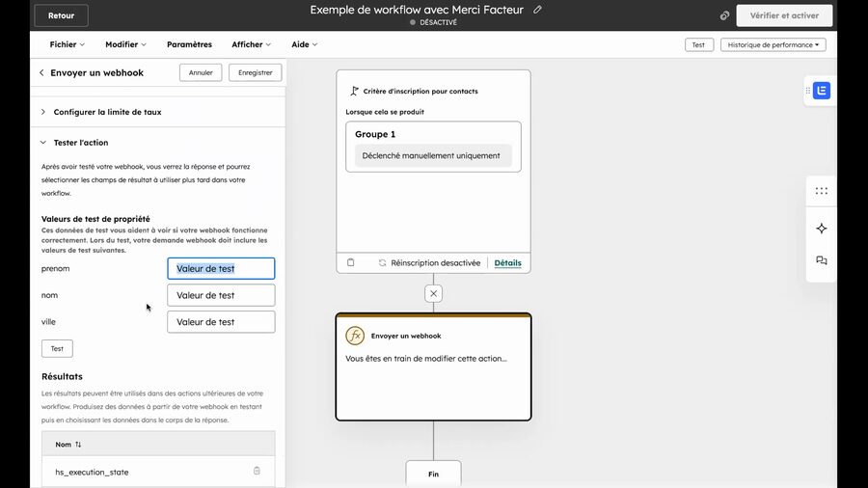Focus the ville test value field
The height and width of the screenshot is (488, 868).
point(221,321)
